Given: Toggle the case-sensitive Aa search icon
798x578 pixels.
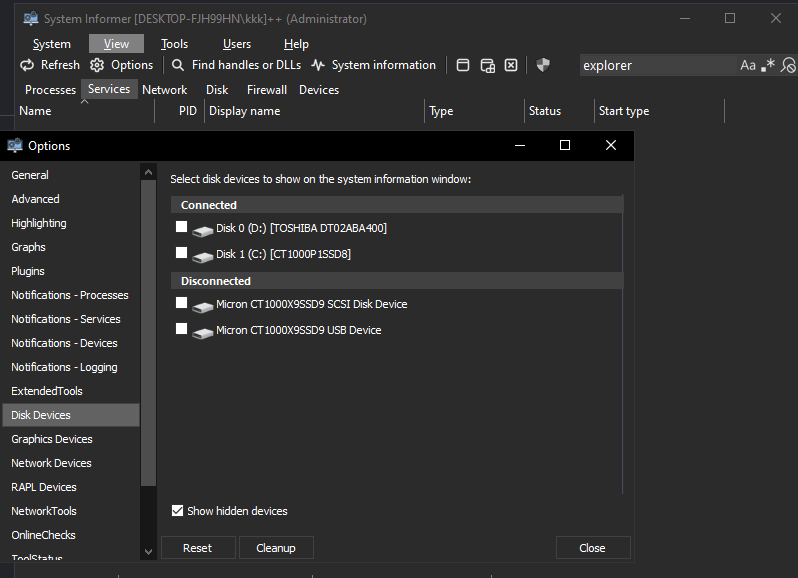Looking at the screenshot, I should click(748, 65).
